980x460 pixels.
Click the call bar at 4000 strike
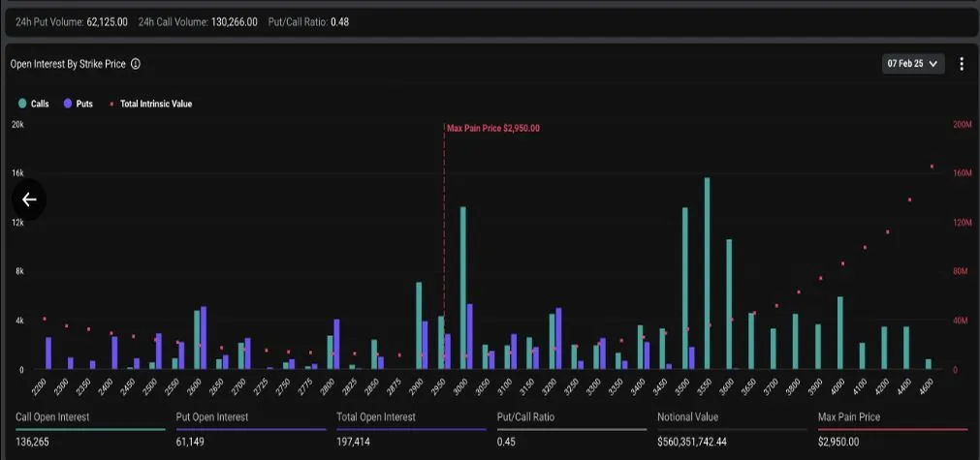839,332
